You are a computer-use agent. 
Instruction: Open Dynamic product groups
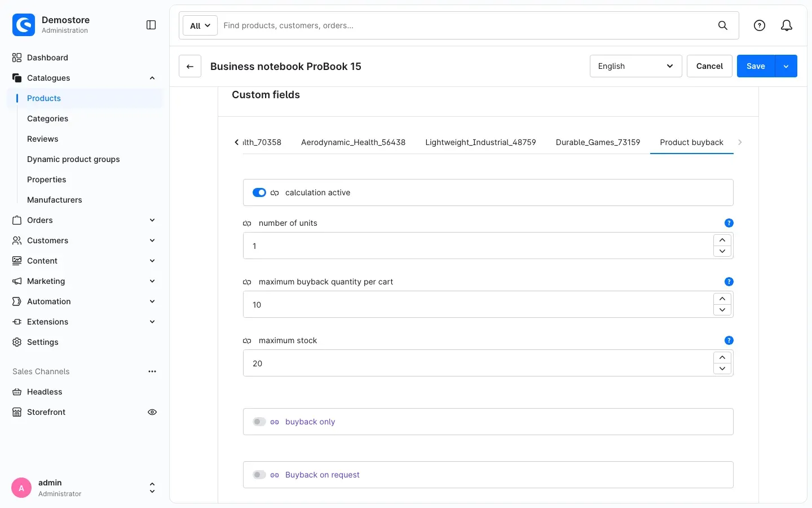73,159
